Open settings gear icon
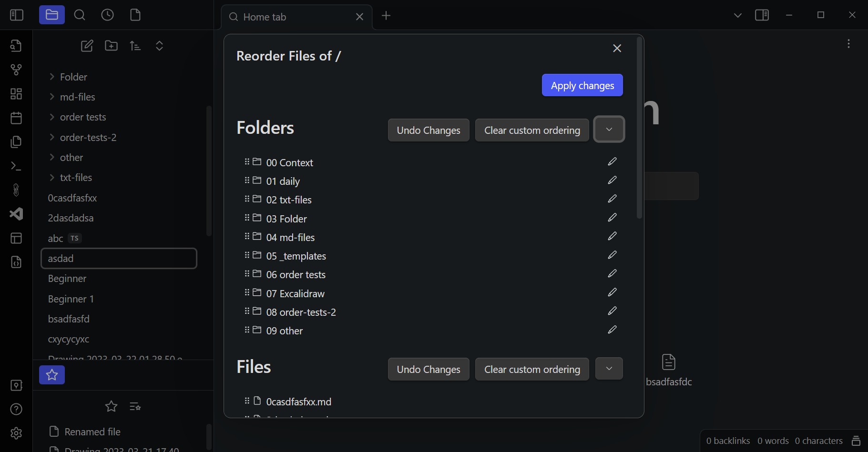Image resolution: width=868 pixels, height=452 pixels. [16, 433]
